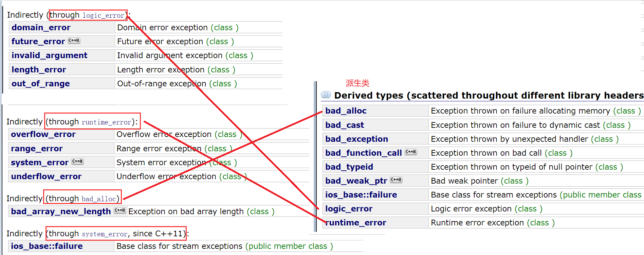Screen dimensions: 644x255
Task: Open the out_of_range class link
Action: (x=40, y=84)
